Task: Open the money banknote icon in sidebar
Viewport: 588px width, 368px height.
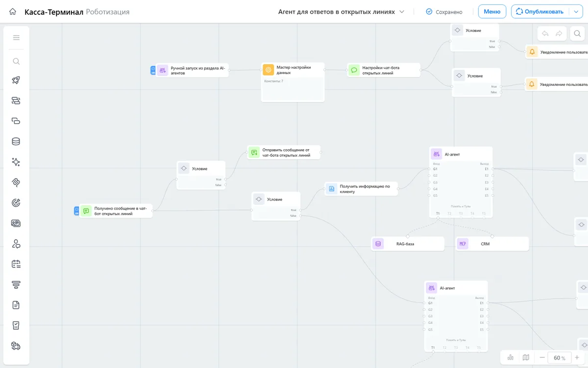Action: tap(16, 223)
